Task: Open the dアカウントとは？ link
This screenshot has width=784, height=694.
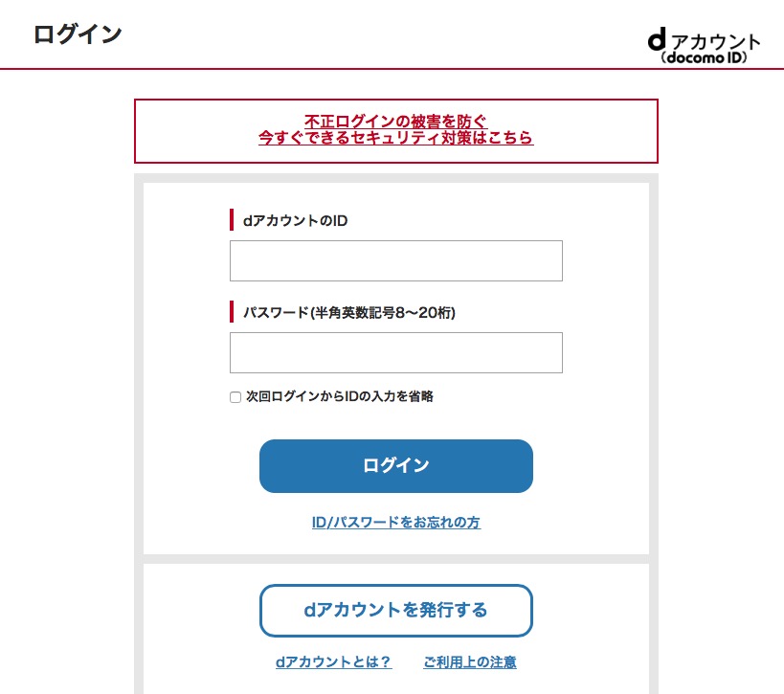Action: coord(333,661)
